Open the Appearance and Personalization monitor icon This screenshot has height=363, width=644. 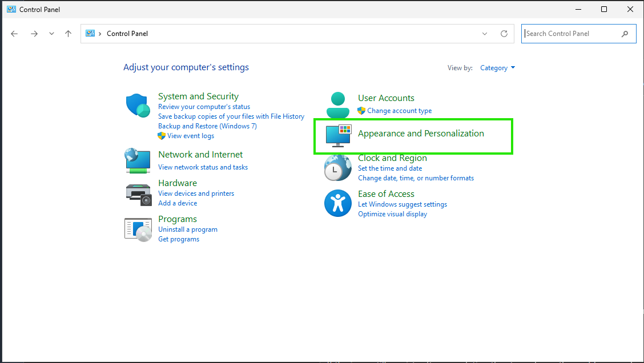(x=338, y=136)
